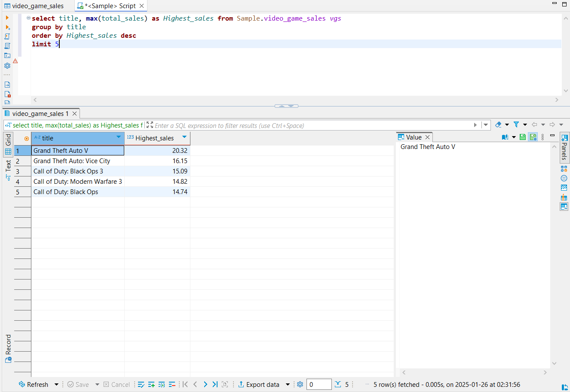Viewport: 570px width, 392px height.
Task: Open editor settings gear in left toolbar
Action: [x=7, y=66]
